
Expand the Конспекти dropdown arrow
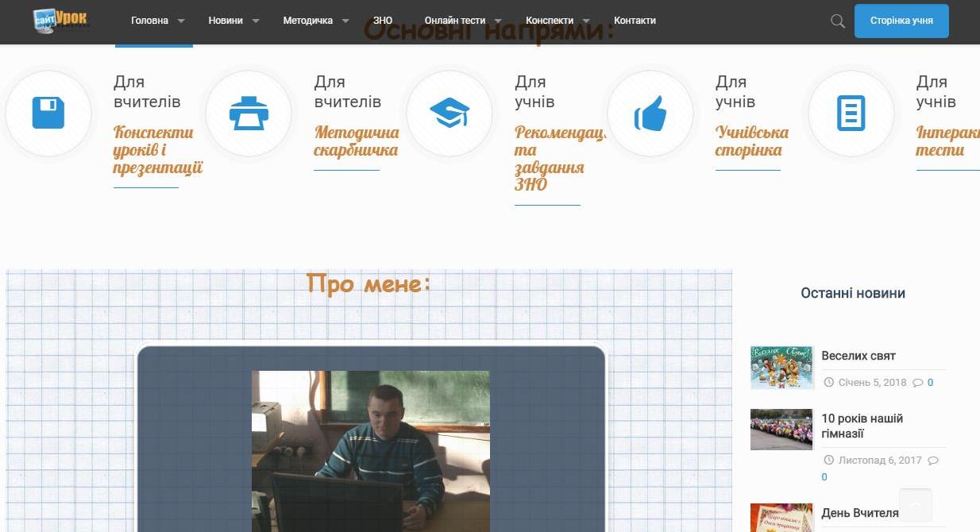pyautogui.click(x=586, y=21)
